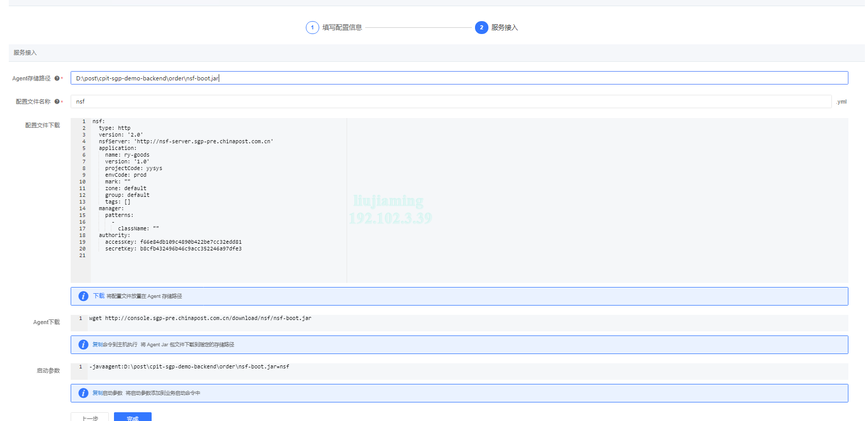Click 复制 link to copy the wget command
Viewport: 868px width, 421px height.
click(97, 344)
